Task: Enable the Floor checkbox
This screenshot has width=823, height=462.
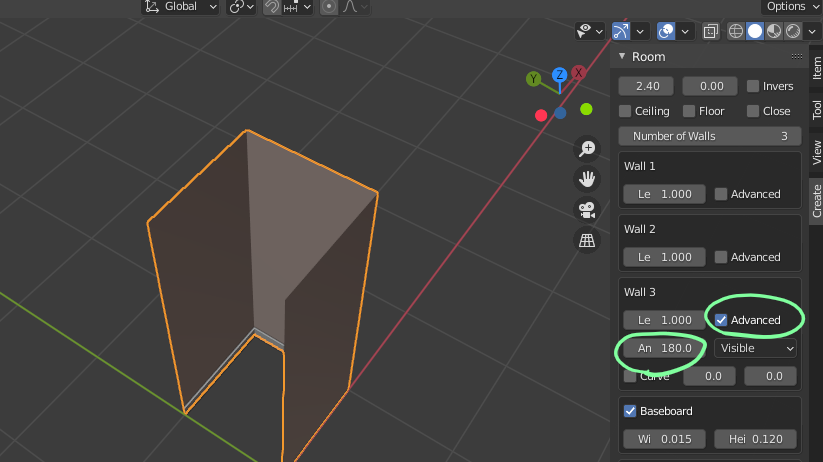Action: coord(689,111)
